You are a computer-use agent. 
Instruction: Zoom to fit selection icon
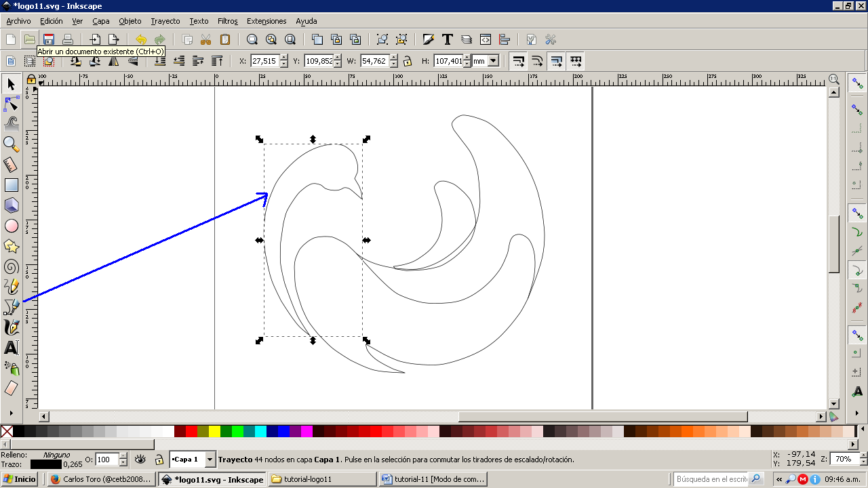[x=252, y=39]
